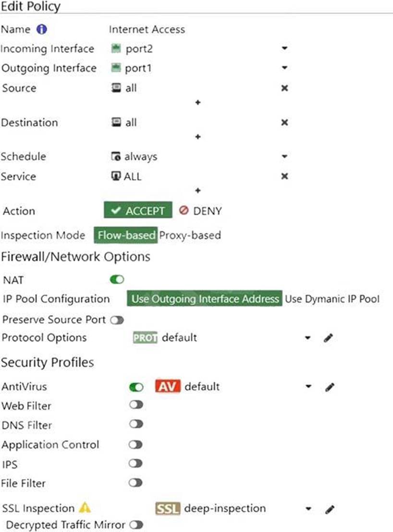Select Use Dynamic IP Pool option
Screen dimensions: 393x532
pyautogui.click(x=332, y=299)
